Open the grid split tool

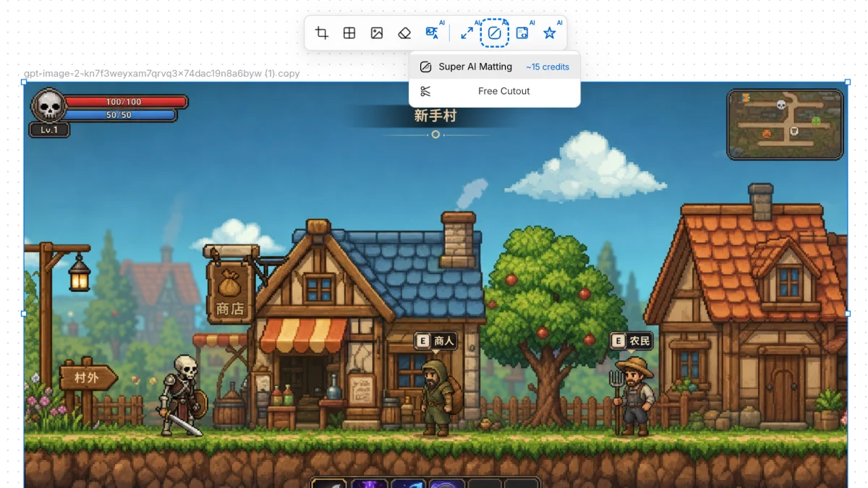point(349,33)
